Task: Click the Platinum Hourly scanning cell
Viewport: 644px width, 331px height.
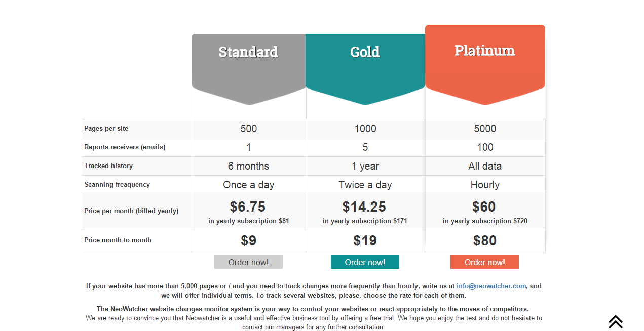Action: (x=485, y=185)
